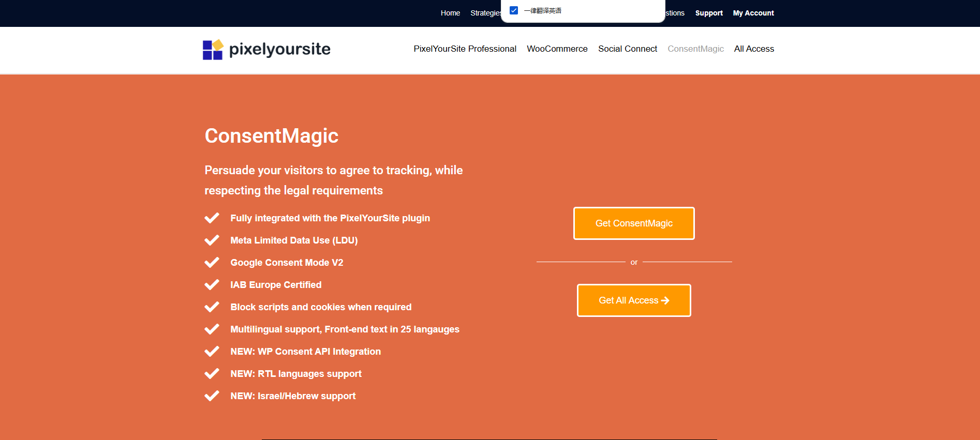
Task: Open the PixelYourSite Professional menu
Action: coord(465,49)
